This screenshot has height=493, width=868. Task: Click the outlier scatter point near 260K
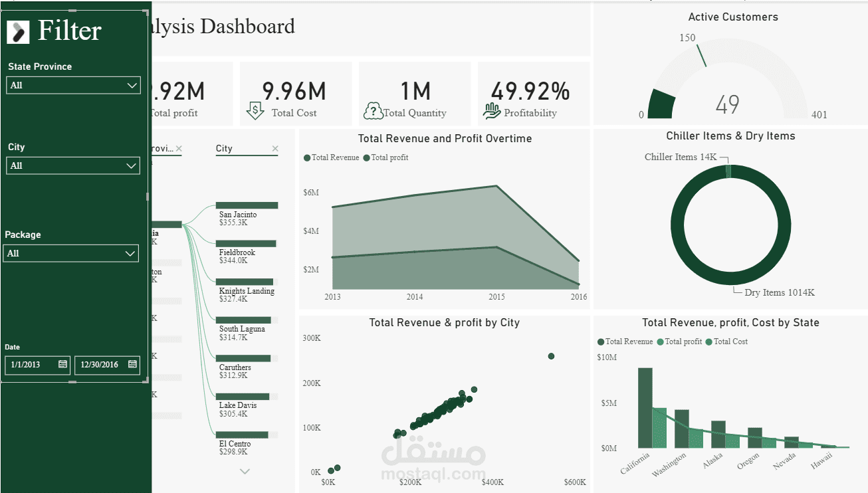point(551,357)
